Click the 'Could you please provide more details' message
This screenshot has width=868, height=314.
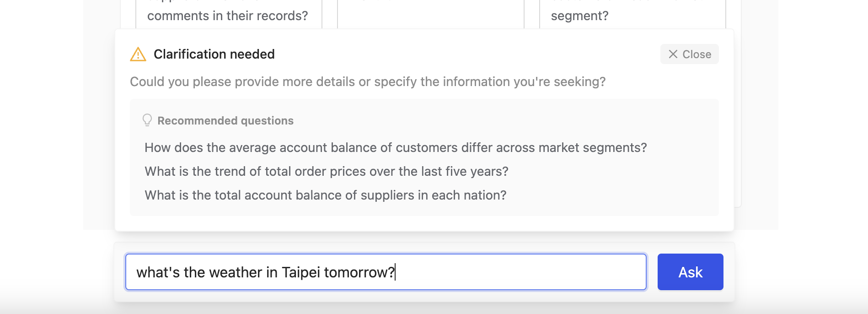click(x=368, y=81)
